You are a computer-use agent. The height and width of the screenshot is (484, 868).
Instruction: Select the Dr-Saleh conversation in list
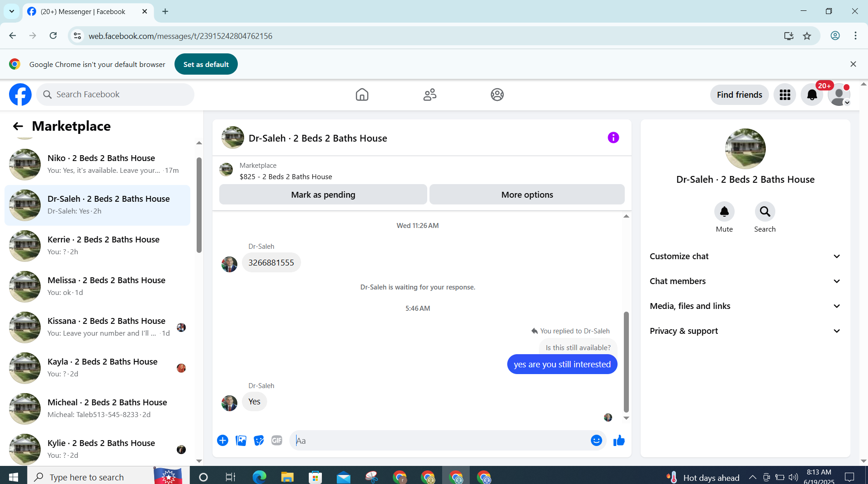click(97, 205)
